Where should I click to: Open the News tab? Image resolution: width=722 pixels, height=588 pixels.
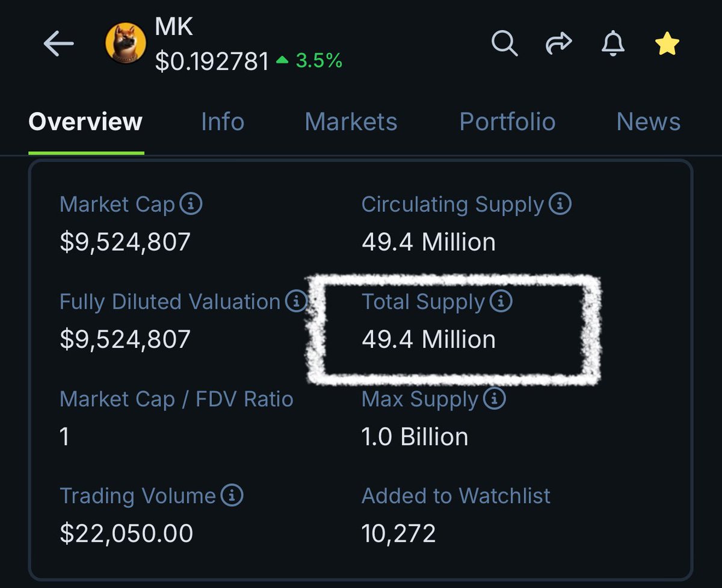coord(648,122)
